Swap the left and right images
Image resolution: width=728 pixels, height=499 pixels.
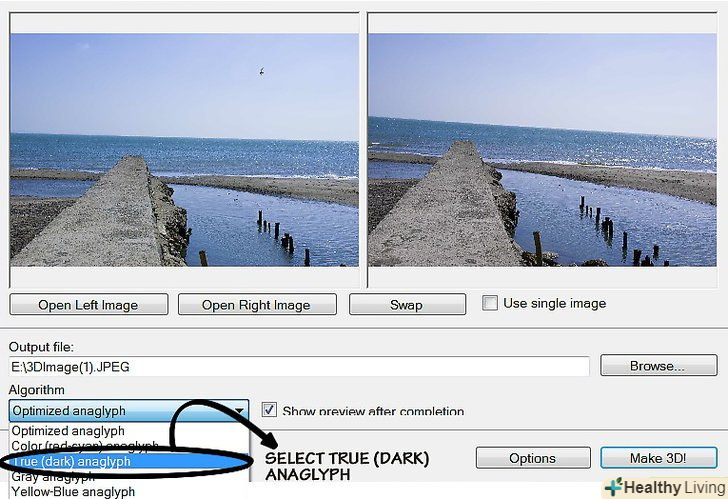(x=407, y=305)
